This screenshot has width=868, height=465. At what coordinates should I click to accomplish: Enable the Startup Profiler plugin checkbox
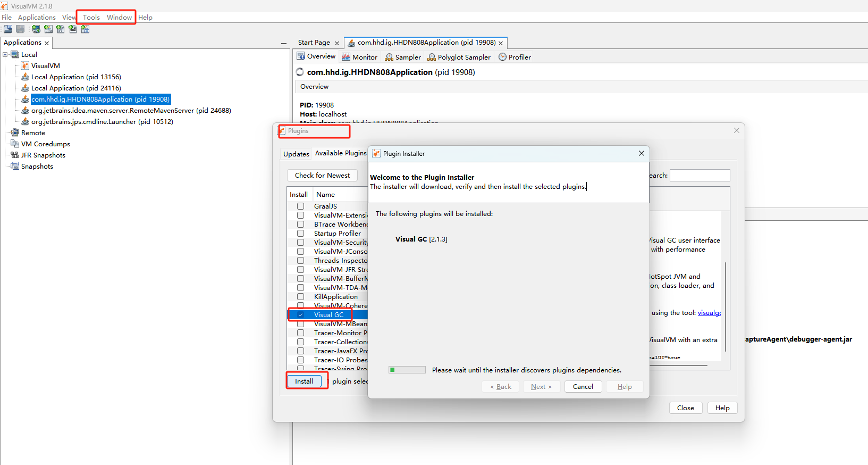300,234
